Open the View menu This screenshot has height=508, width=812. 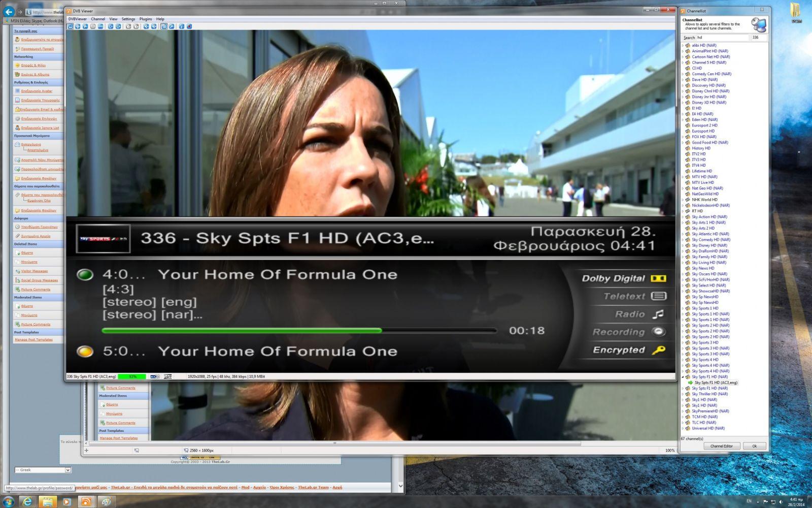pyautogui.click(x=113, y=19)
